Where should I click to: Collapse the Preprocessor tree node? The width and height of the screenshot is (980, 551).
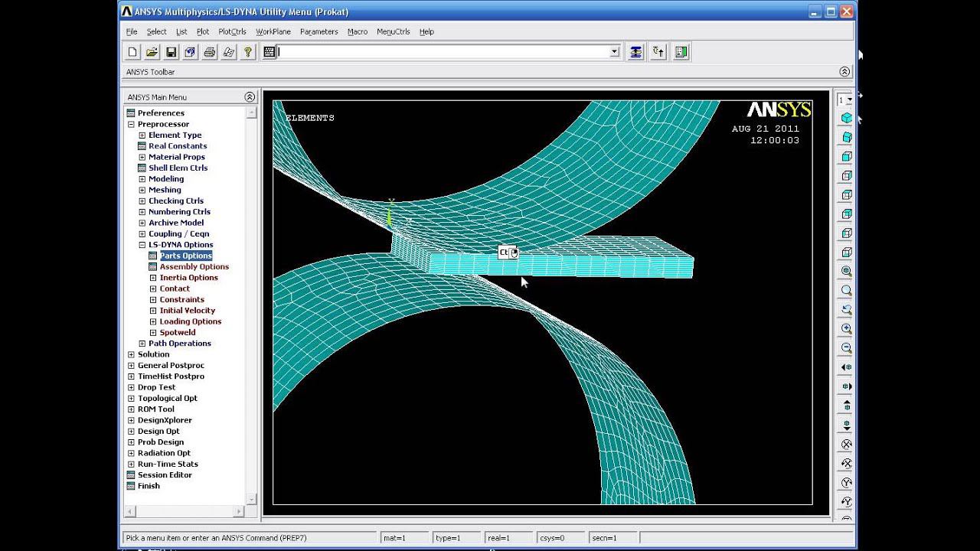pyautogui.click(x=131, y=124)
